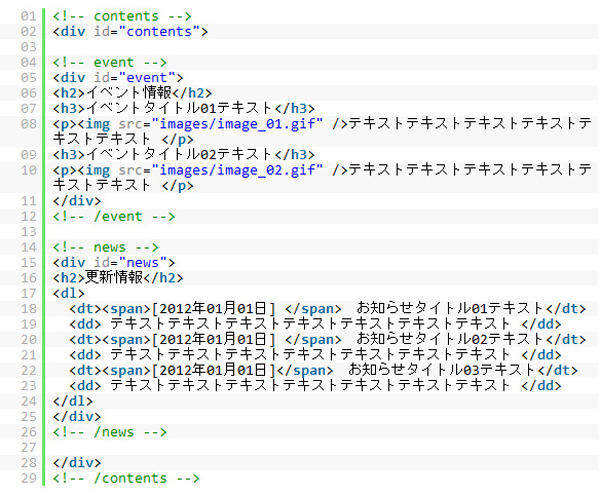Click the closing /news comment
This screenshot has width=600, height=496.
click(x=108, y=432)
